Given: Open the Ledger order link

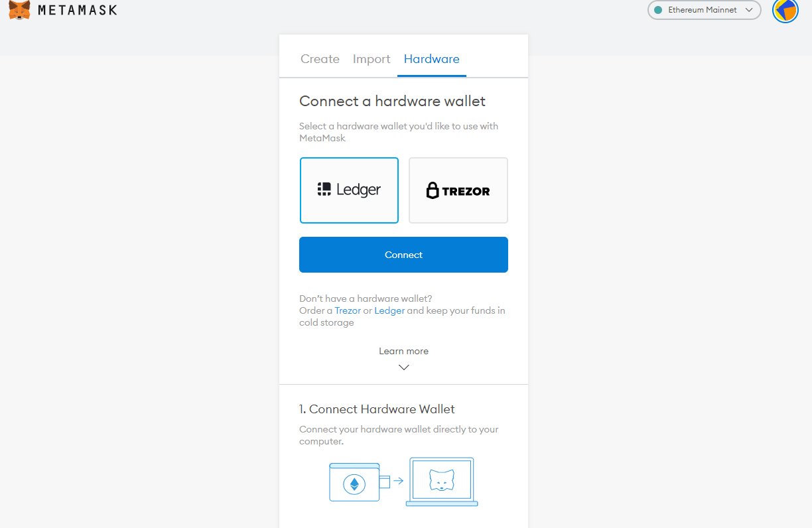Looking at the screenshot, I should click(x=389, y=310).
